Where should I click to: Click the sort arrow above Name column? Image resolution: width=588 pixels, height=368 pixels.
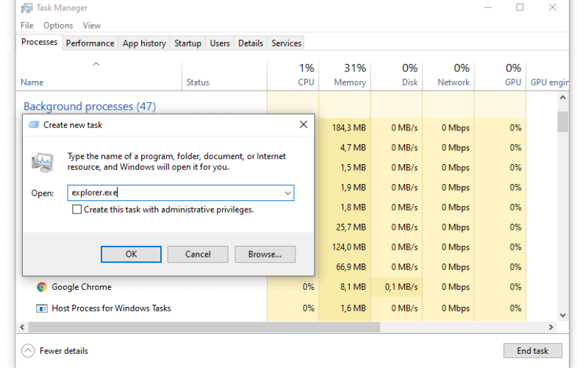[96, 64]
